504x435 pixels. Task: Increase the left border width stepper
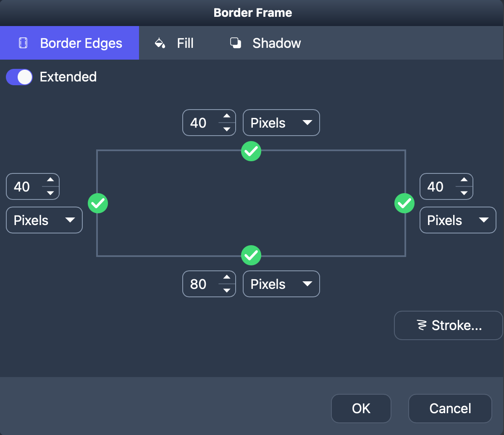(50, 180)
